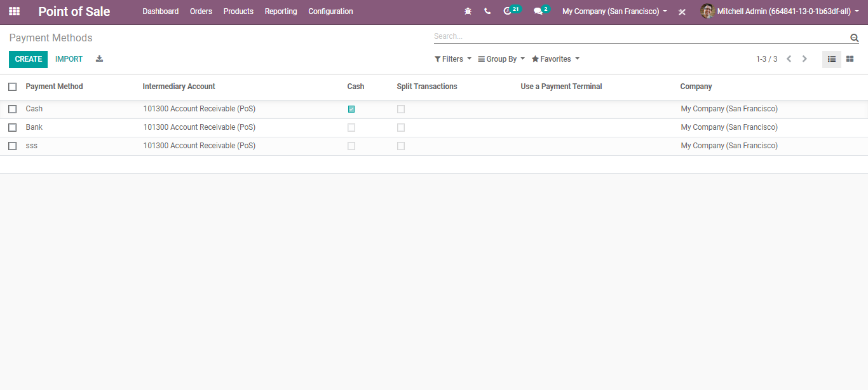Click Intermediary Account cell in Cash row
868x390 pixels.
tap(200, 109)
